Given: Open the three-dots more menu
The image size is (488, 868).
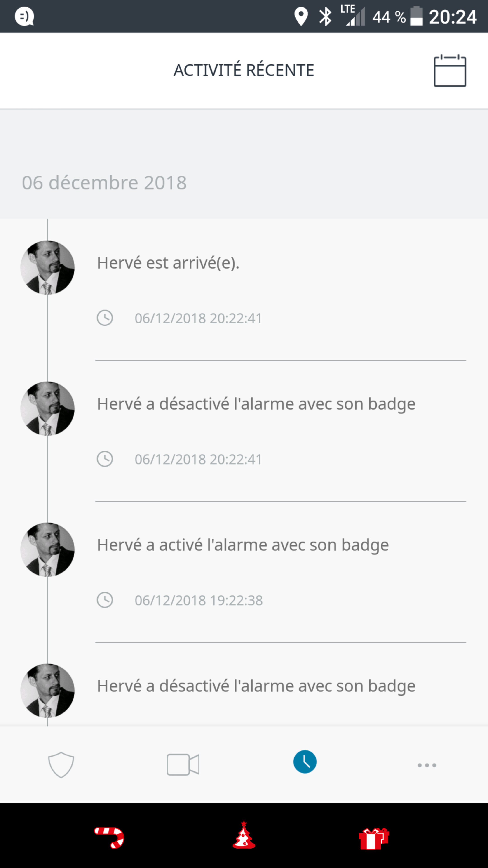Looking at the screenshot, I should point(427,765).
